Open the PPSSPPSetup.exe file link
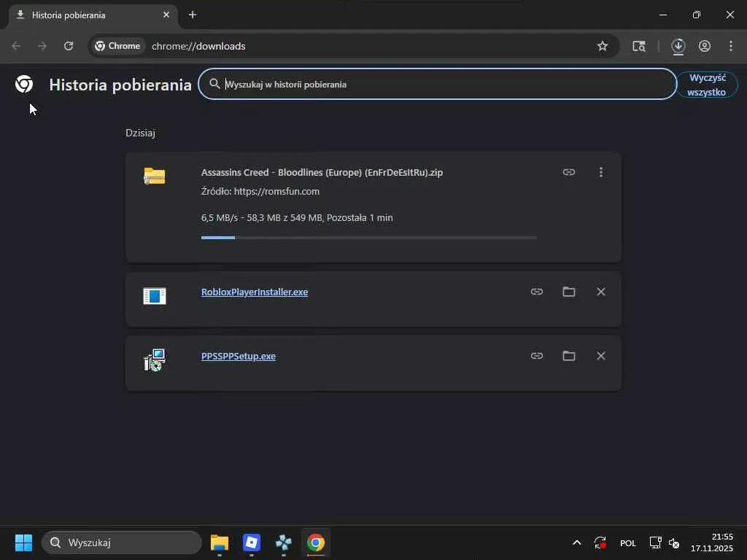 [x=239, y=356]
